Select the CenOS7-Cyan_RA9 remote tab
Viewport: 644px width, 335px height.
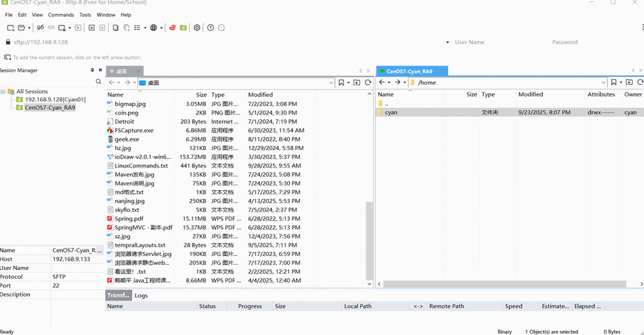[x=409, y=71]
